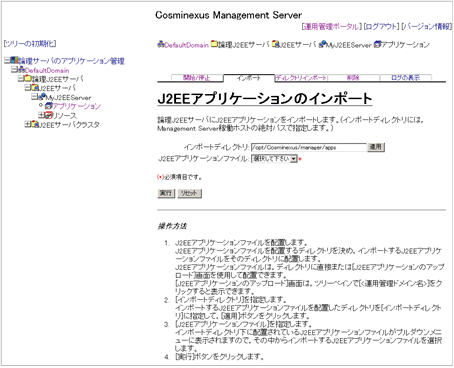Image resolution: width=454 pixels, height=368 pixels.
Task: Switch to the インポート tab
Action: (249, 78)
